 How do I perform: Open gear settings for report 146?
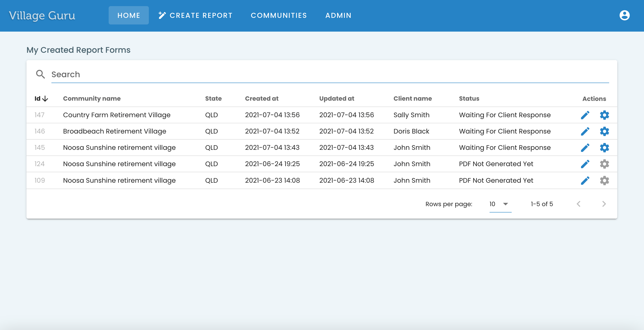(604, 131)
